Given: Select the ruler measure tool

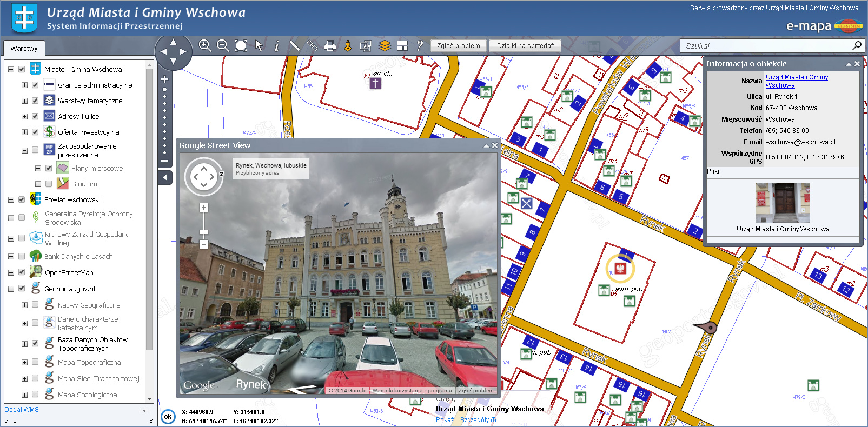Looking at the screenshot, I should (x=294, y=46).
